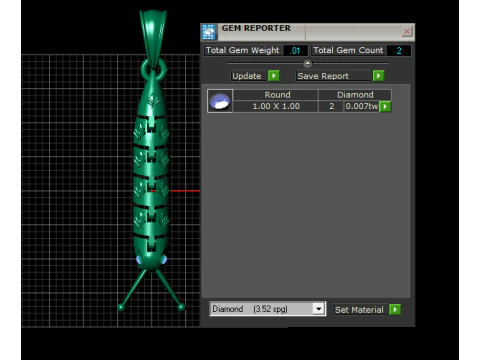Click the Diamond material cell
Image resolution: width=480 pixels, height=360 pixels.
(x=355, y=95)
